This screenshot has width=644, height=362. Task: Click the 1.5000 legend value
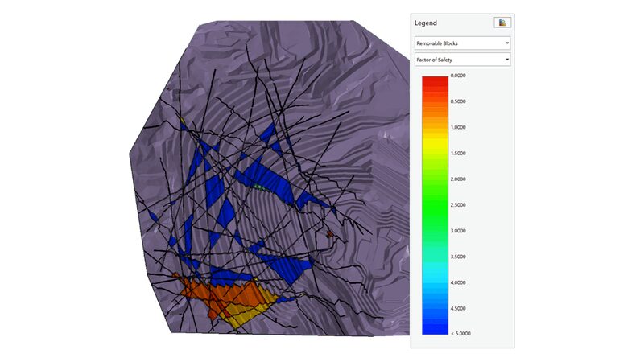coord(458,153)
